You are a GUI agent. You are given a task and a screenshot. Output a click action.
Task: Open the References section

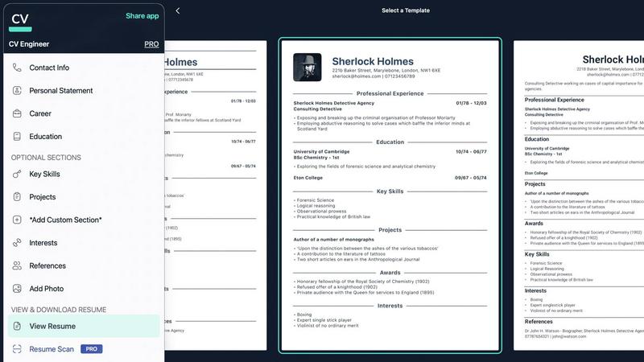tap(84, 266)
